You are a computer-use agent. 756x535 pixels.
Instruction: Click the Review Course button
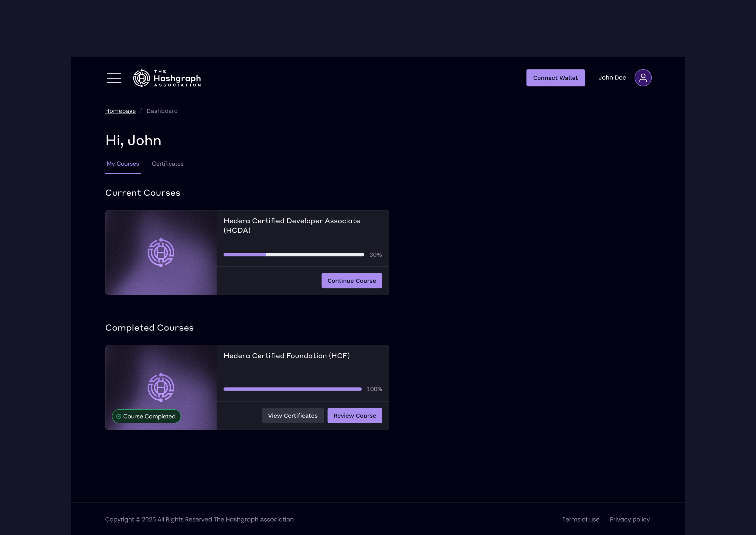point(355,416)
